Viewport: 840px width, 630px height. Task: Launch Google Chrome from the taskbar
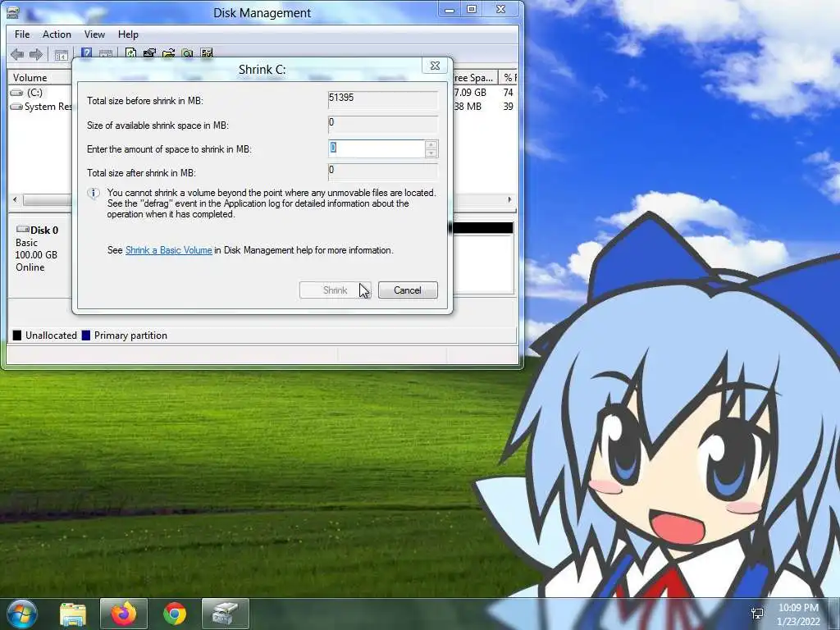coord(175,614)
